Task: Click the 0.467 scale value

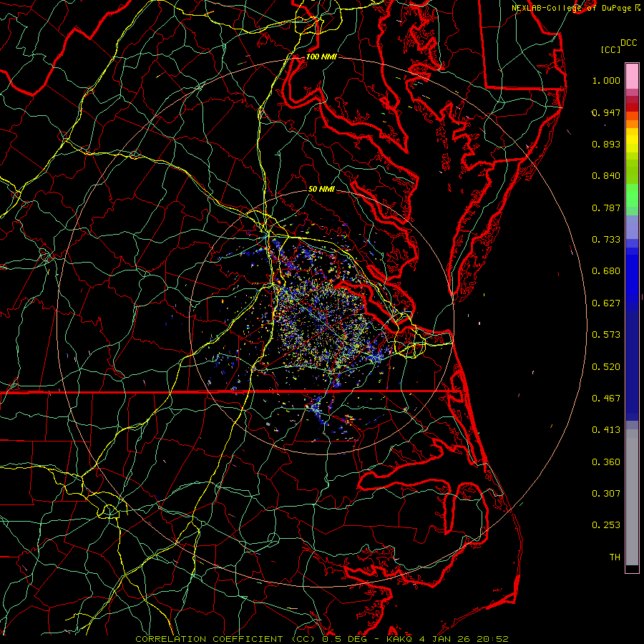Action: 606,399
